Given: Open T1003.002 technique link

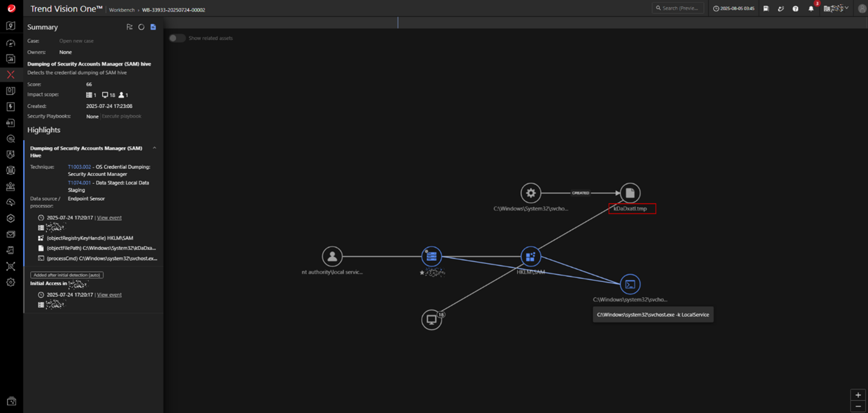Looking at the screenshot, I should tap(79, 167).
